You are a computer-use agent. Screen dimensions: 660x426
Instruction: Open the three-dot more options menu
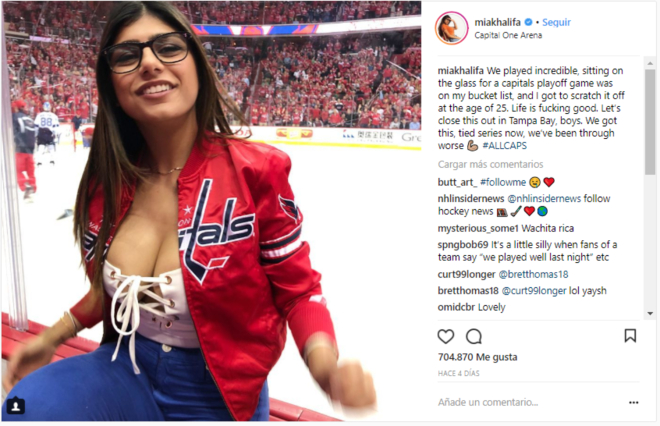point(633,402)
